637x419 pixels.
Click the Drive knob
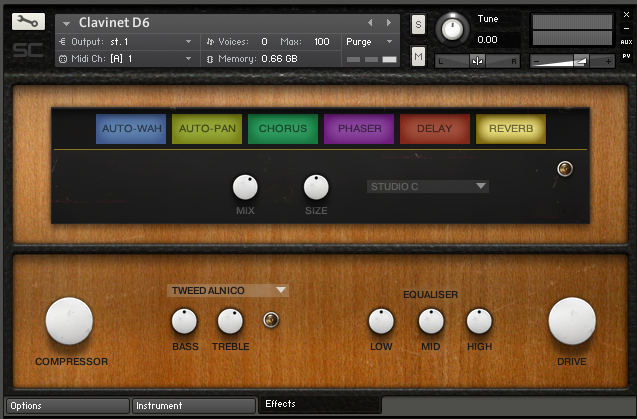[x=572, y=321]
